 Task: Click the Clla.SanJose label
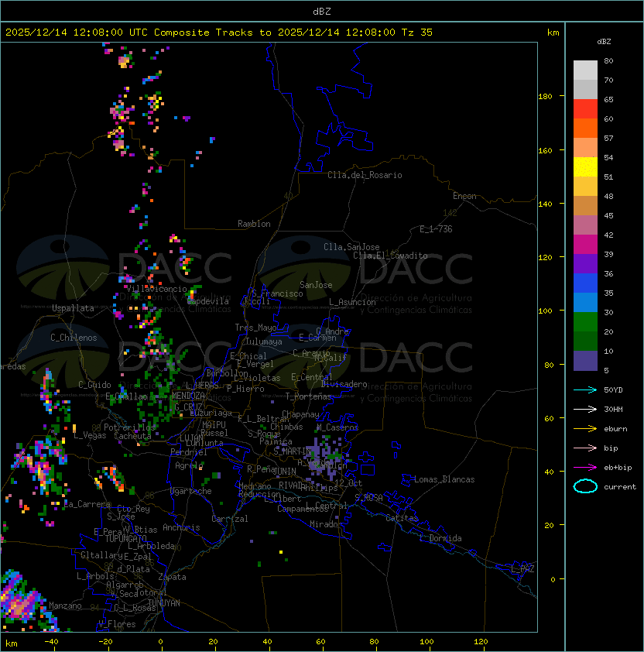(x=351, y=247)
